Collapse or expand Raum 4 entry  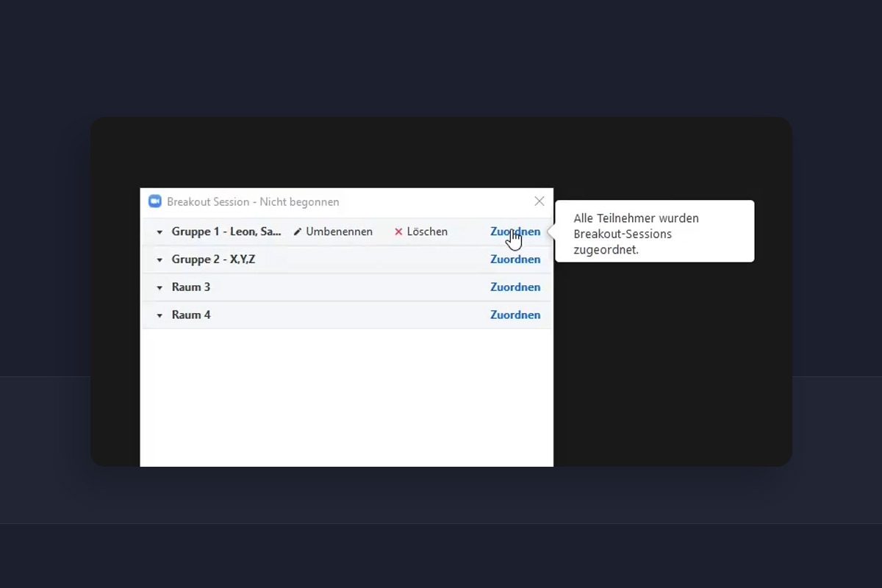pos(159,315)
